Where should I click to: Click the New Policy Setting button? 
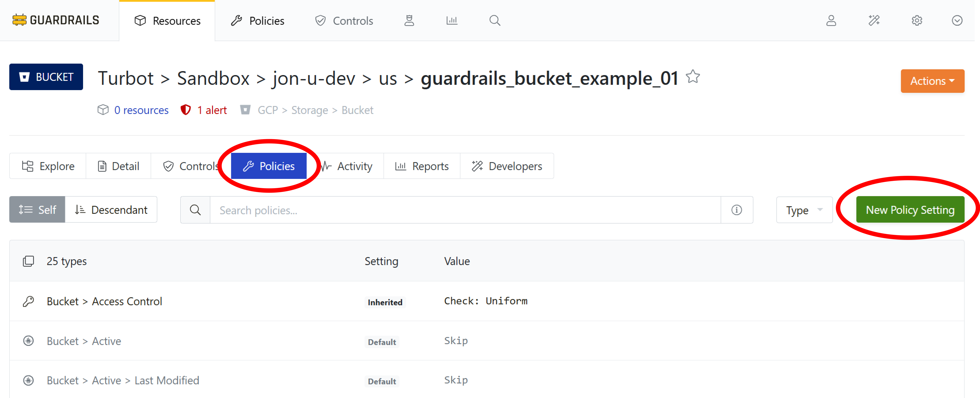(910, 210)
